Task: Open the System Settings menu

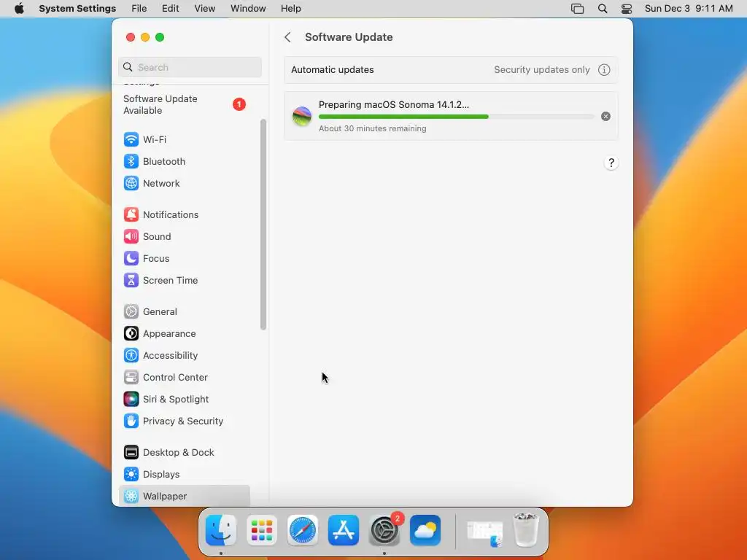Action: (77, 9)
